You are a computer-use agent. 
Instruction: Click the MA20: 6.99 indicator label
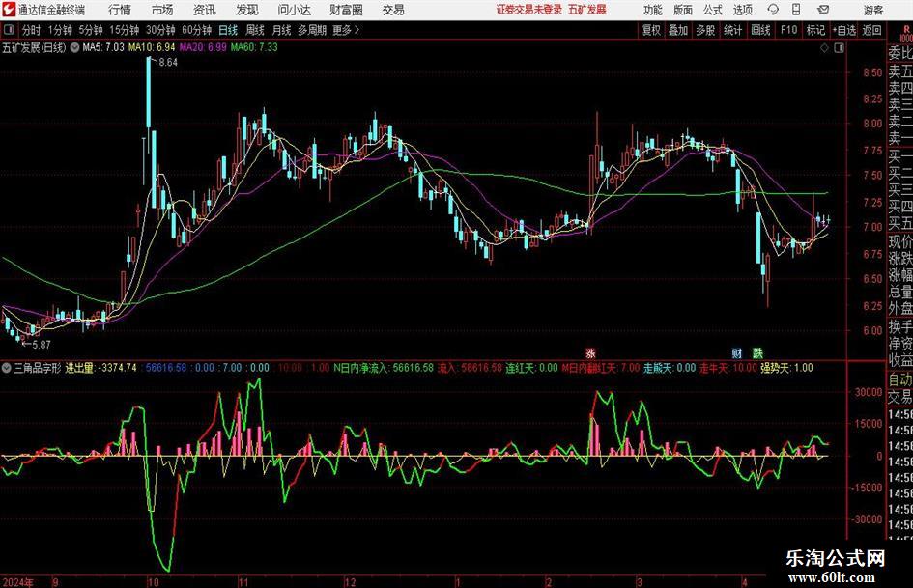pos(203,47)
